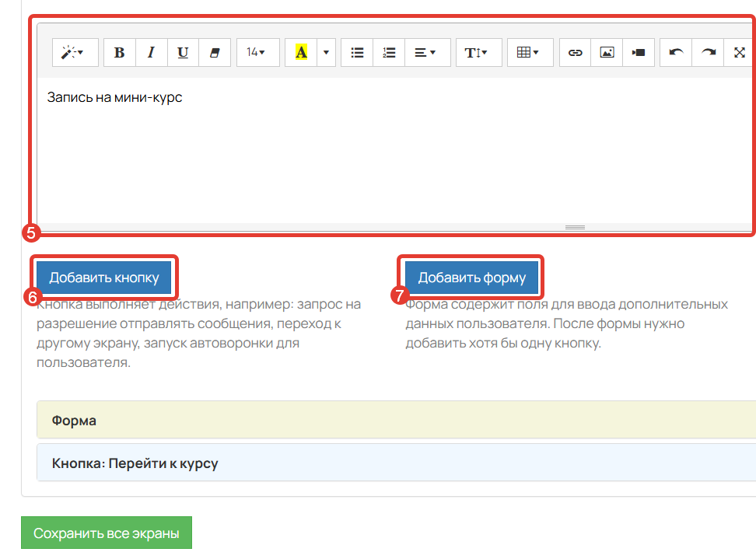Open the font size 14 dropdown
This screenshot has width=756, height=559.
(x=257, y=53)
